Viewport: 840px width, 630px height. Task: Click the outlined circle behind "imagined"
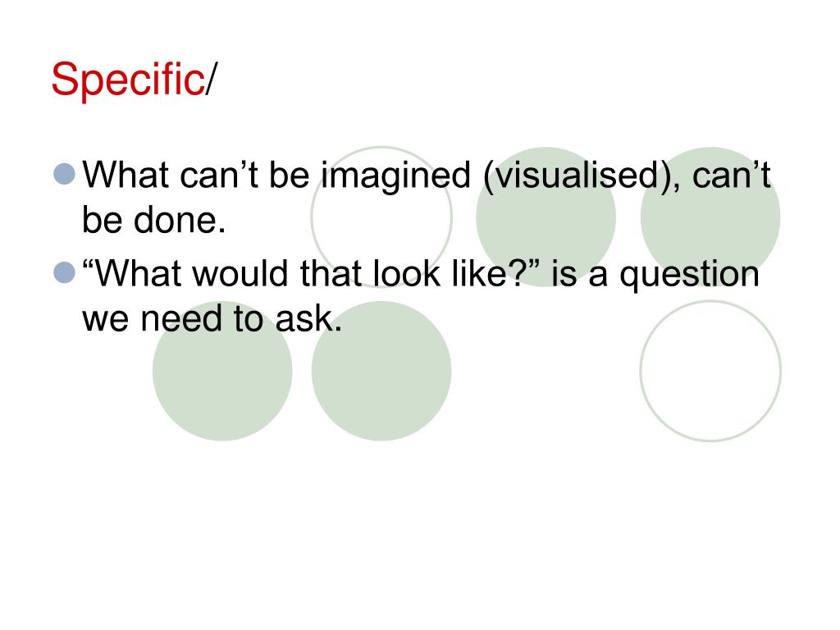[381, 217]
